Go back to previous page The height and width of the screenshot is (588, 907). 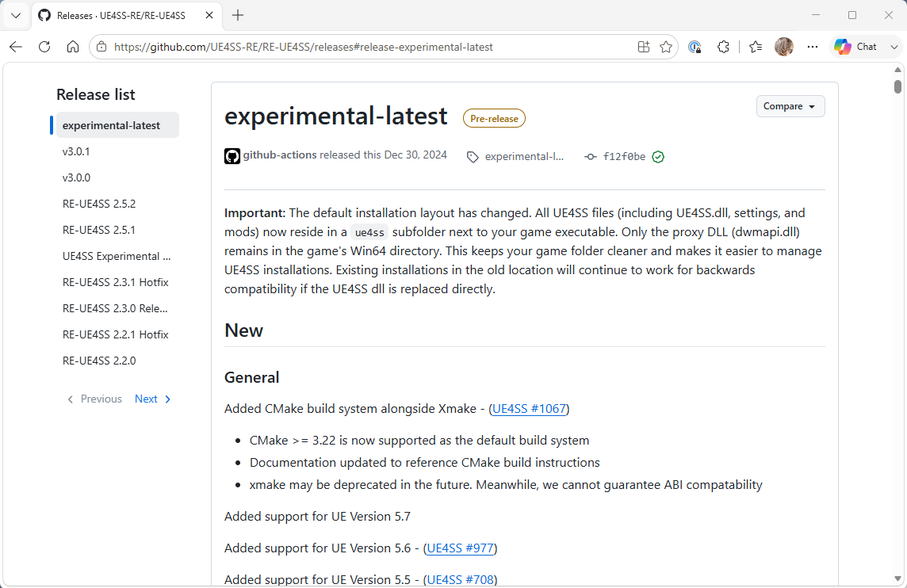[16, 47]
